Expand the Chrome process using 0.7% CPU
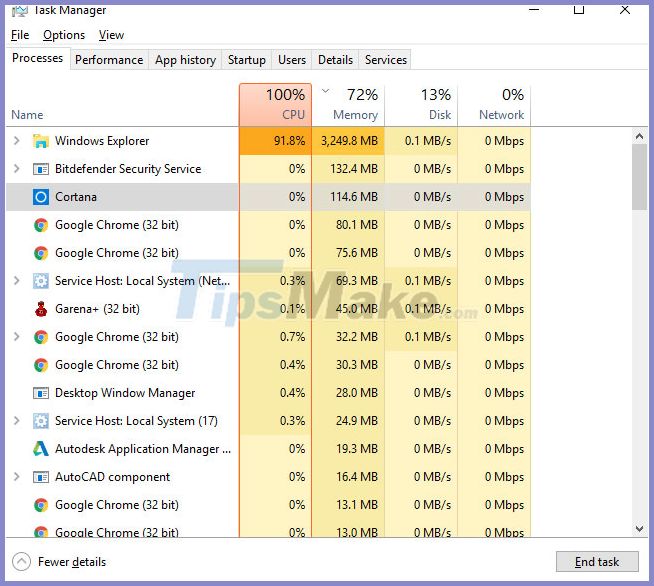Image resolution: width=654 pixels, height=586 pixels. tap(17, 336)
